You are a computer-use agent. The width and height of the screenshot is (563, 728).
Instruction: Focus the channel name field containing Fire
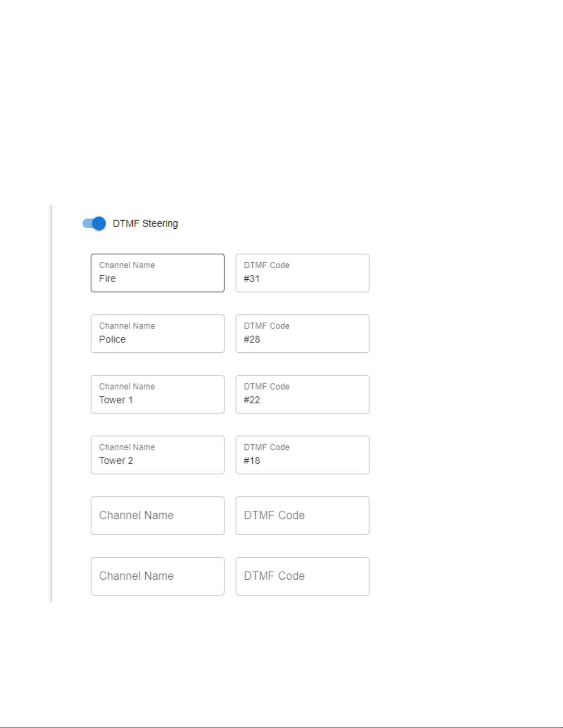(158, 273)
